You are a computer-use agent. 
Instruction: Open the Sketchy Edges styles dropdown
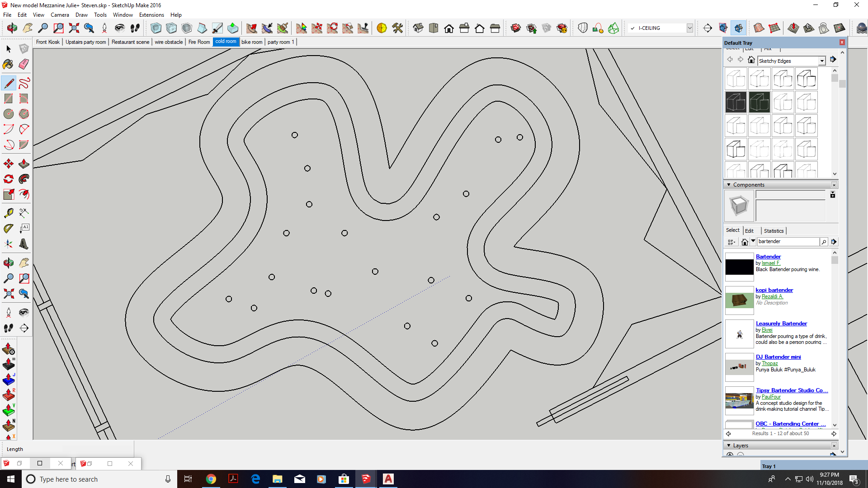point(821,61)
